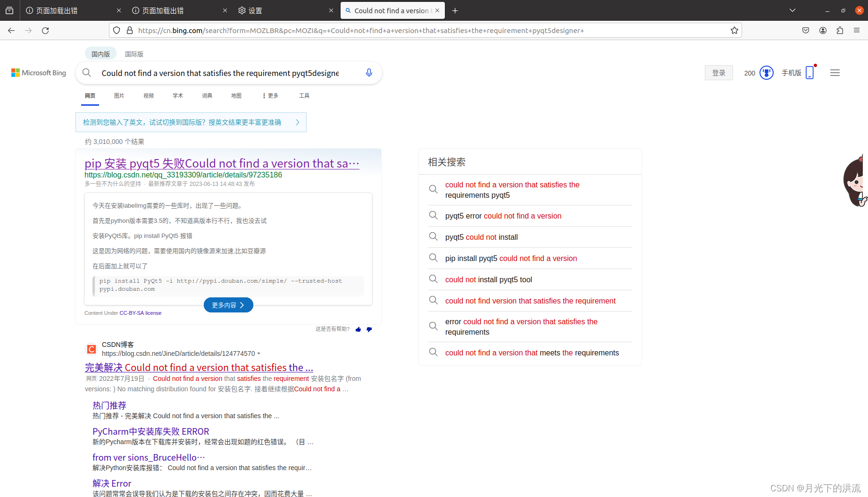Give thumbs up feedback on the answer
868x497 pixels.
coord(358,329)
